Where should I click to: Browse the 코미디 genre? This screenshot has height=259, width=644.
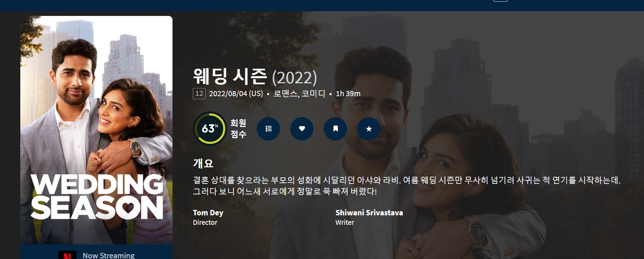(313, 93)
